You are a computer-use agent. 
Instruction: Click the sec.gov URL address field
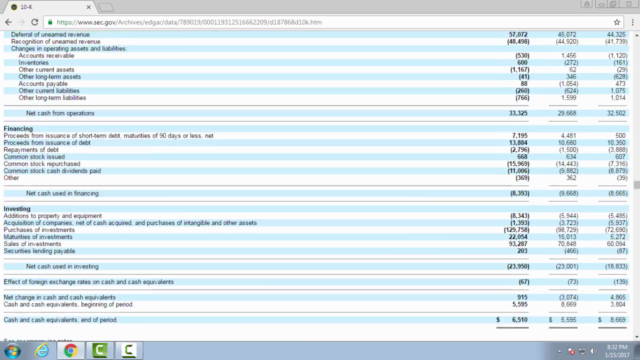(x=189, y=22)
